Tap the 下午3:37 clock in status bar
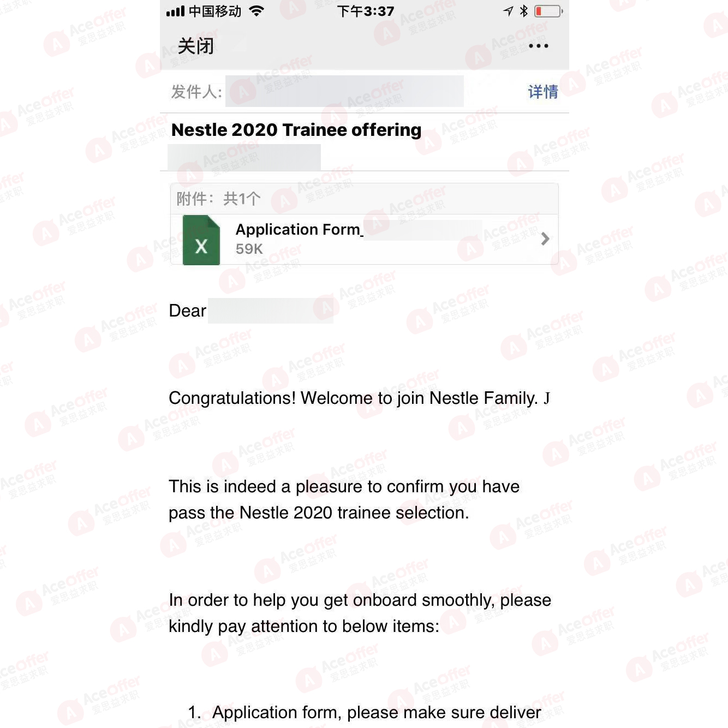The height and width of the screenshot is (728, 728). (x=366, y=11)
